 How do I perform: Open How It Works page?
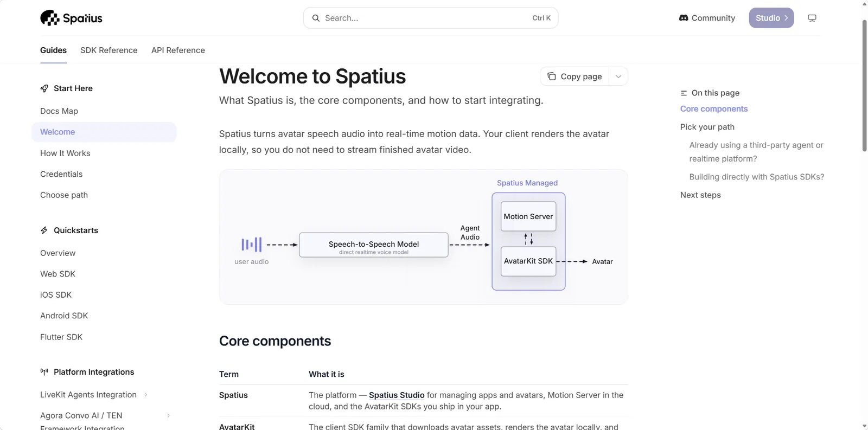pyautogui.click(x=65, y=153)
